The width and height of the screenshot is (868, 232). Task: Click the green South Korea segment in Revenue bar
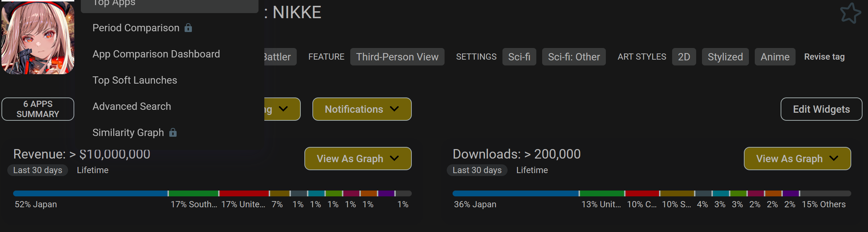(193, 193)
